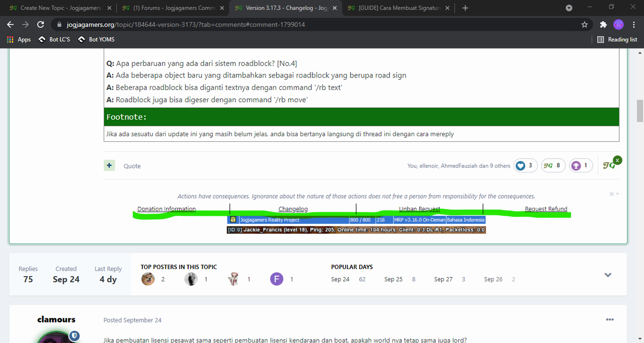Select popular day Sep 24

[340, 279]
